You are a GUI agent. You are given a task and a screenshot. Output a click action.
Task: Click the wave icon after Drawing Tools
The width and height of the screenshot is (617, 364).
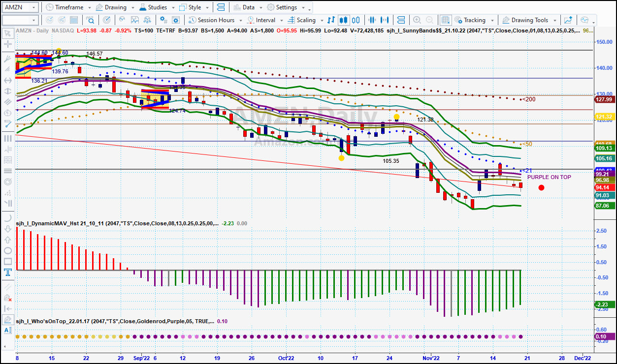(x=585, y=20)
